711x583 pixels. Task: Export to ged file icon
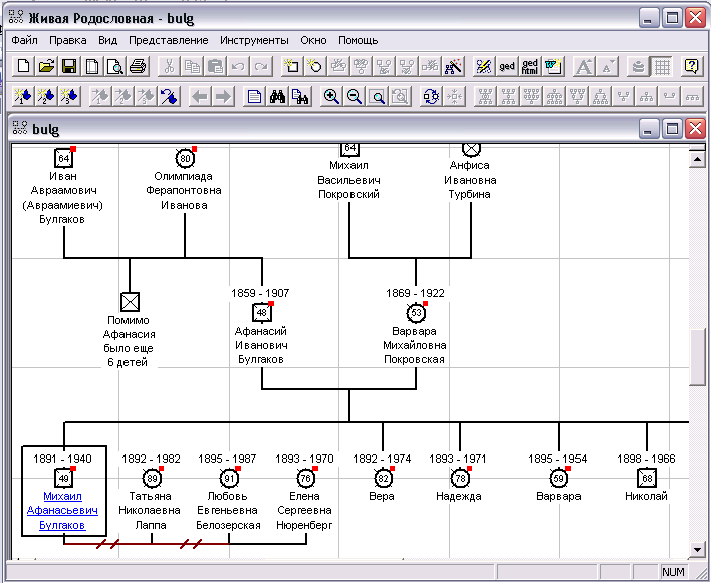506,67
